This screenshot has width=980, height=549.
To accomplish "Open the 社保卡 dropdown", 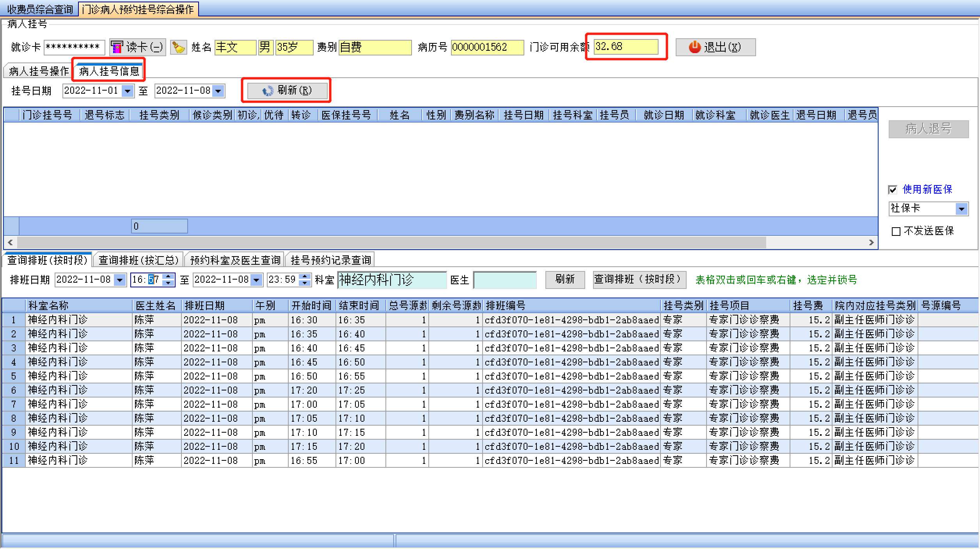I will pyautogui.click(x=962, y=209).
